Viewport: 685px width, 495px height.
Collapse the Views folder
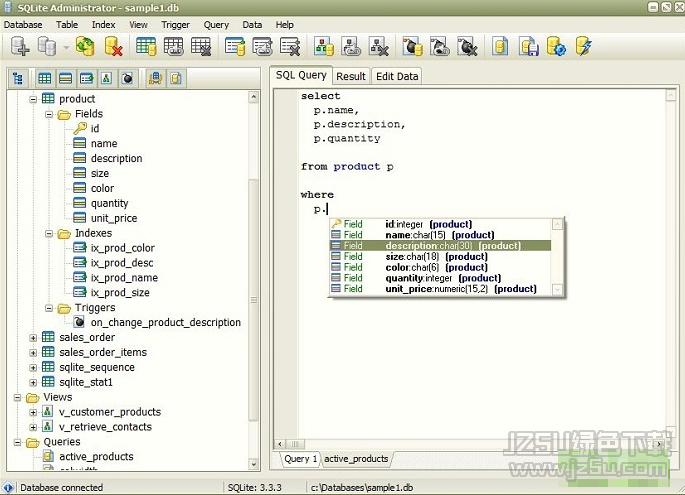click(17, 397)
